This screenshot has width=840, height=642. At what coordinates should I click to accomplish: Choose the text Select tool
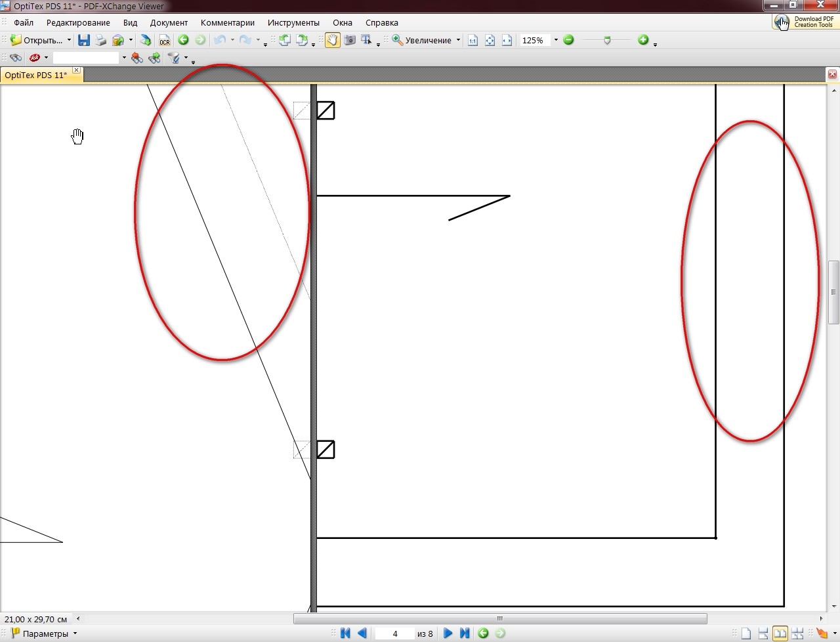click(x=367, y=40)
